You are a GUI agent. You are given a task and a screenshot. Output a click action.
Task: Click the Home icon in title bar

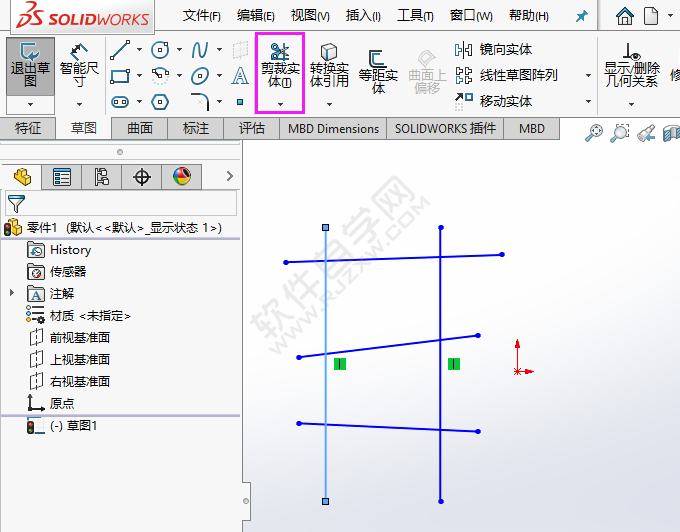coord(624,16)
